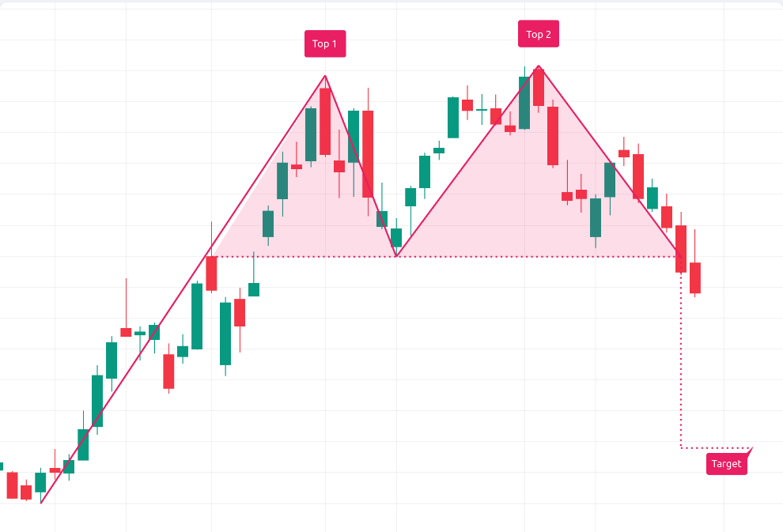Select the falling line from Top 2 to the neckline

click(x=609, y=161)
